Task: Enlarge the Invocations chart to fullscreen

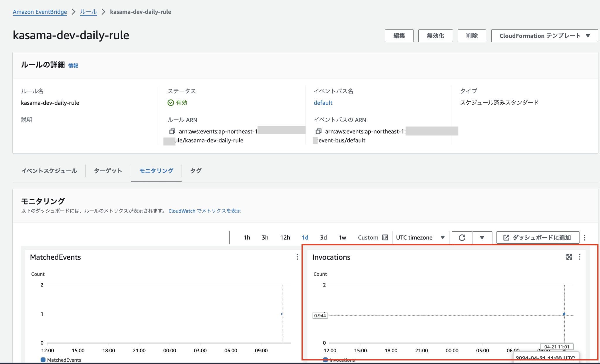Action: pyautogui.click(x=569, y=257)
